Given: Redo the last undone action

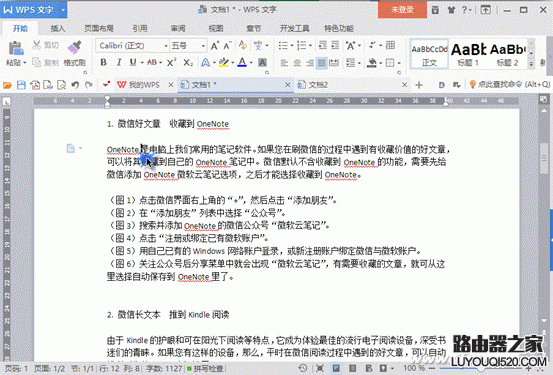Looking at the screenshot, I should [89, 85].
